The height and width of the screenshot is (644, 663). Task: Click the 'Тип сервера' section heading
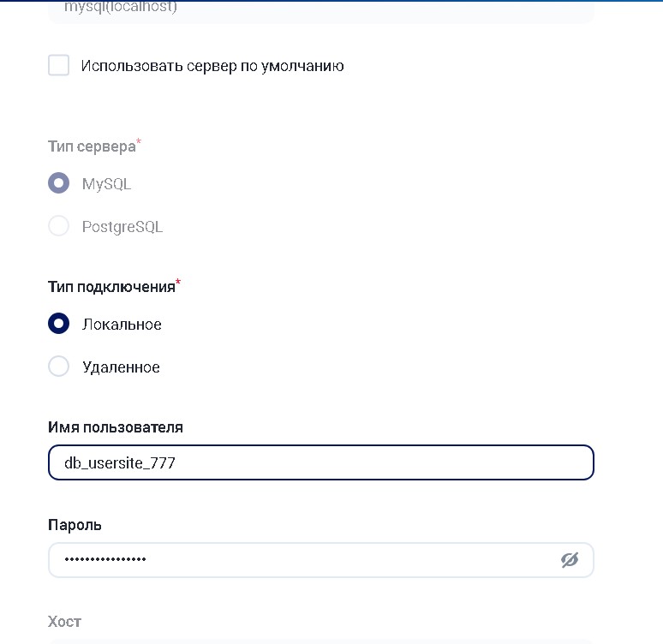click(92, 146)
